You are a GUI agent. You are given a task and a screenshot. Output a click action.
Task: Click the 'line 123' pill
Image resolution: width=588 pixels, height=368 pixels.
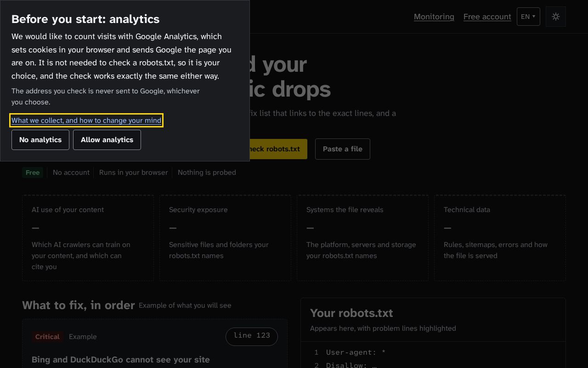252,336
